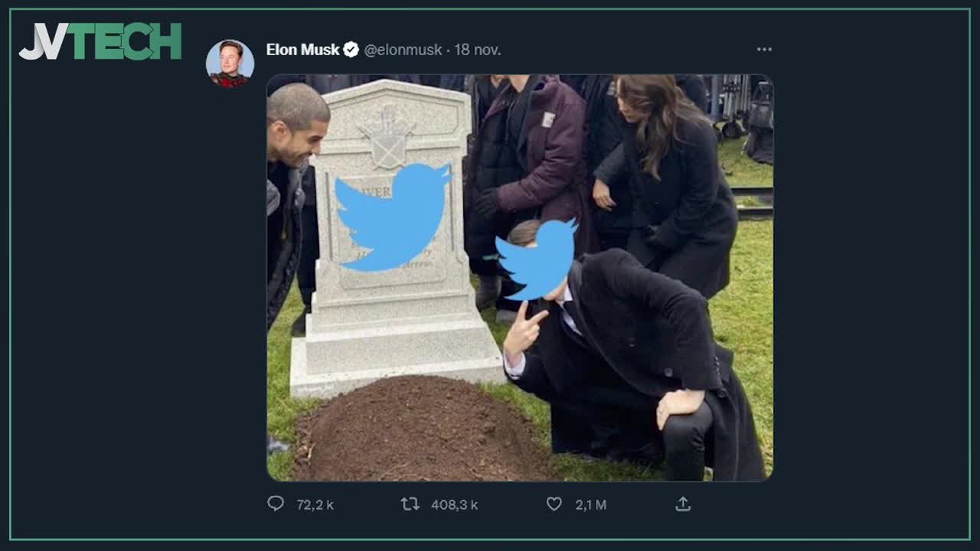Click the share upload icon
980x551 pixels.
(683, 504)
